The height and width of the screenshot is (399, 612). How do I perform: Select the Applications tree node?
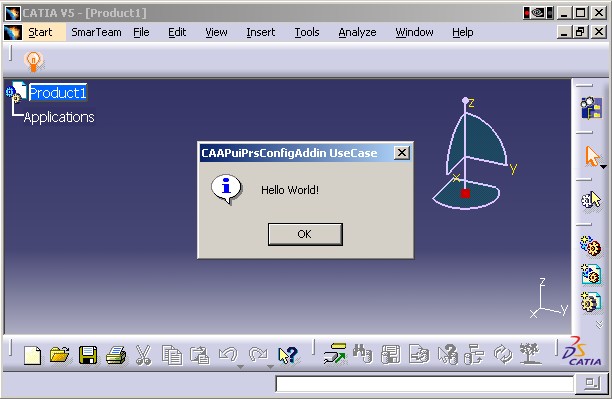point(59,117)
